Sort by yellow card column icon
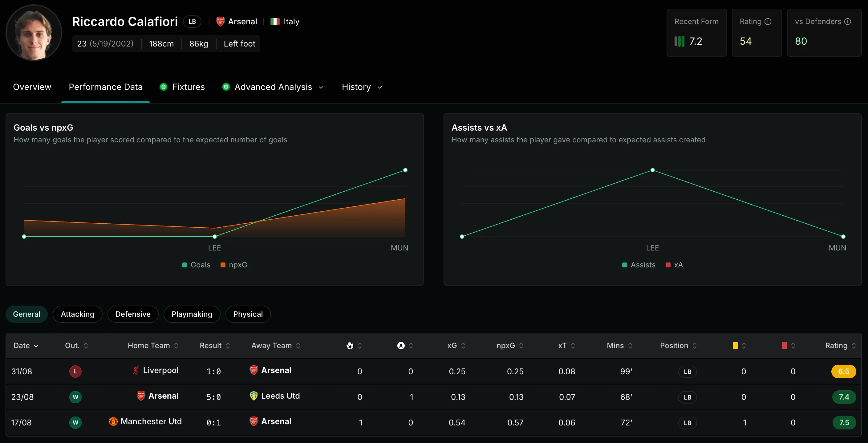 735,346
